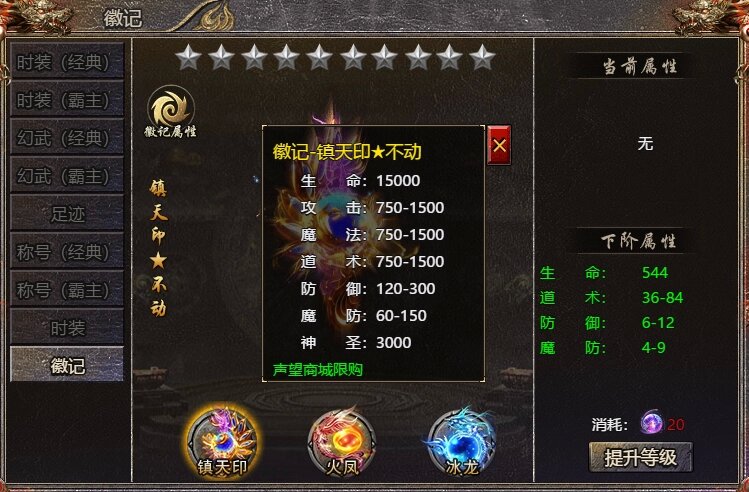The width and height of the screenshot is (749, 492).
Task: Open the 足迹 tab
Action: 67,213
